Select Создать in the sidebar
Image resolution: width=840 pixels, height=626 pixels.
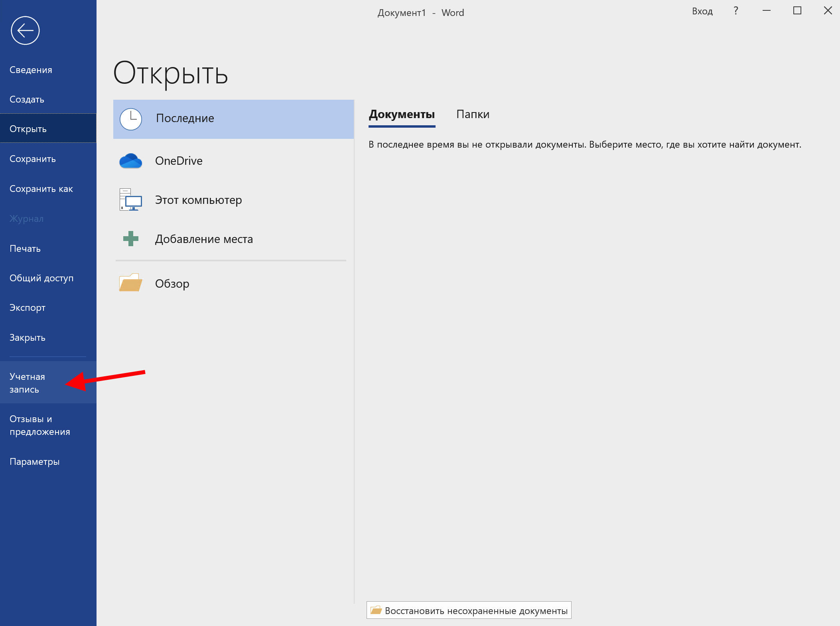pos(48,99)
